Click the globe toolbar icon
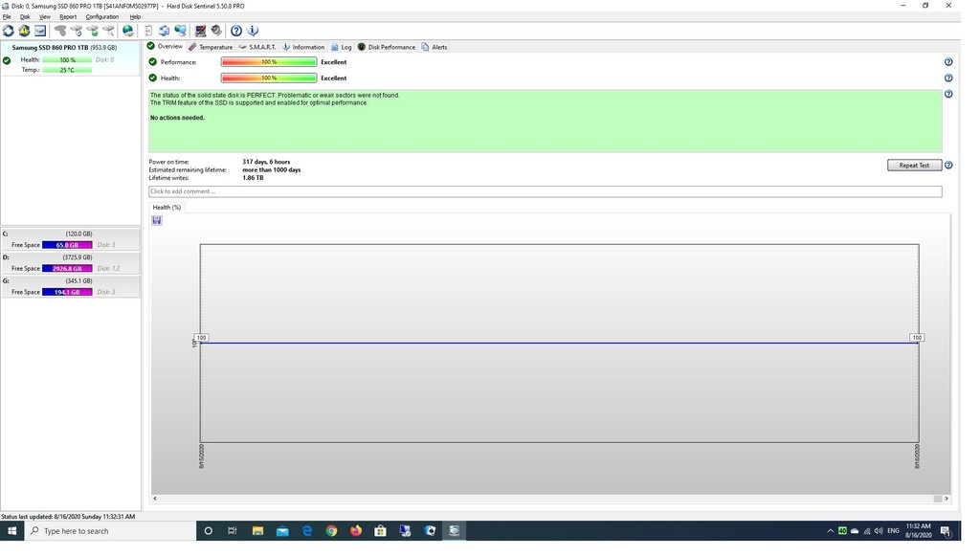Image resolution: width=980 pixels, height=557 pixels. click(x=128, y=31)
